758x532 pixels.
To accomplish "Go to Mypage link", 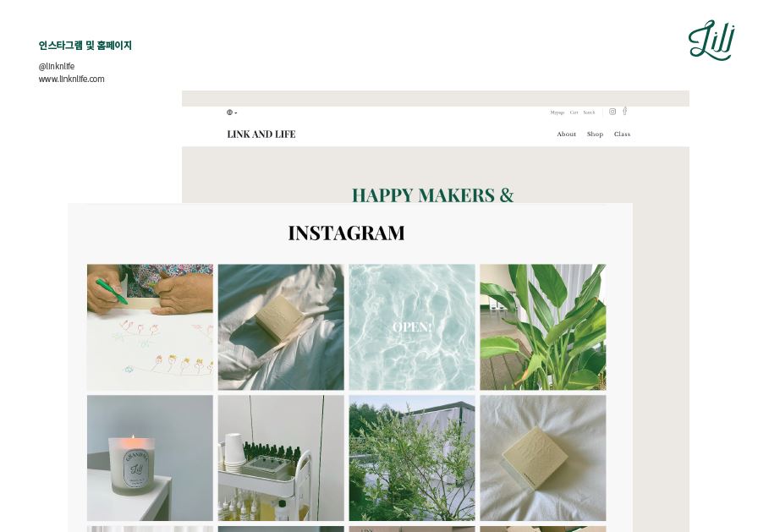I will 558,112.
